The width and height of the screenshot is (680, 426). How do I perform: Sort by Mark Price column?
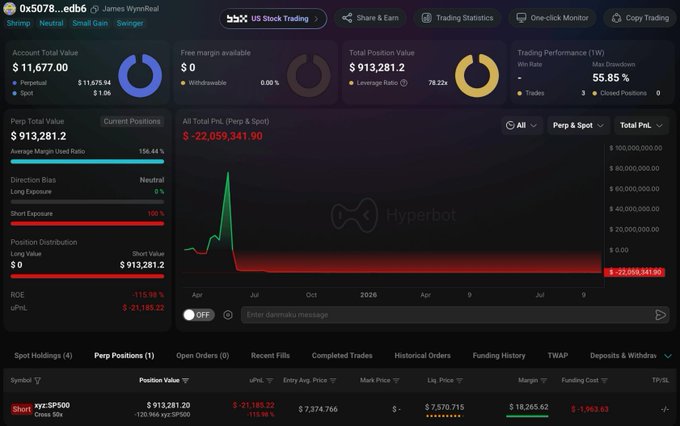396,380
